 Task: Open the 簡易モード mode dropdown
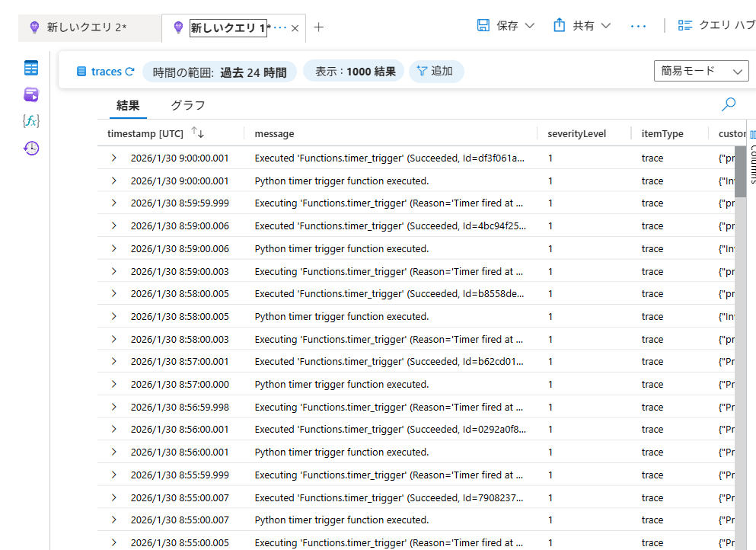(700, 71)
